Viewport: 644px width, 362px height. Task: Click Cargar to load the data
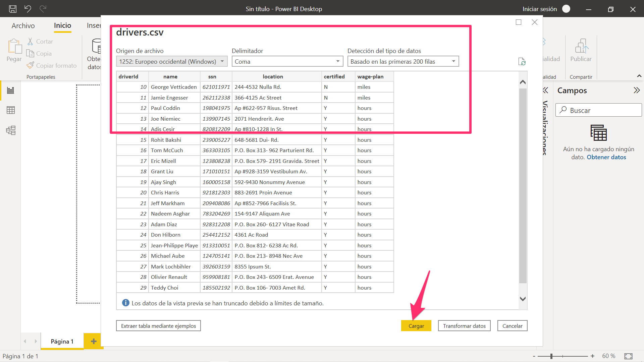click(416, 326)
